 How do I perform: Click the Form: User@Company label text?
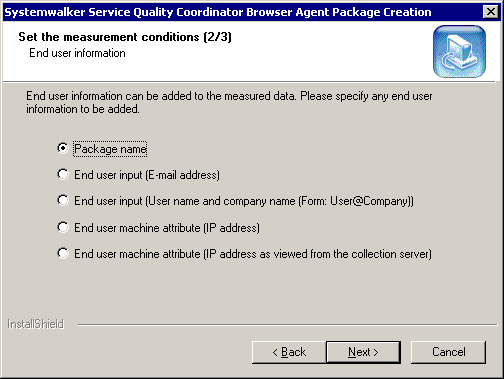point(244,201)
